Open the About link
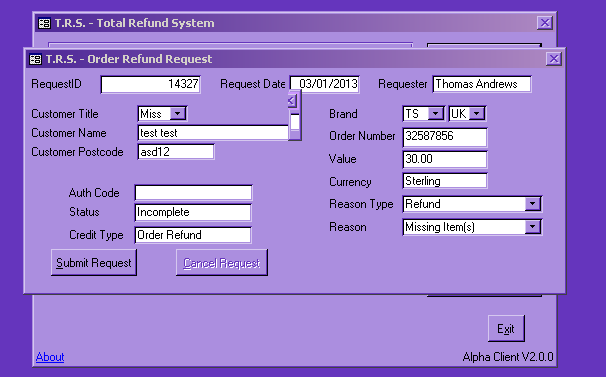This screenshot has height=377, width=606. point(50,357)
